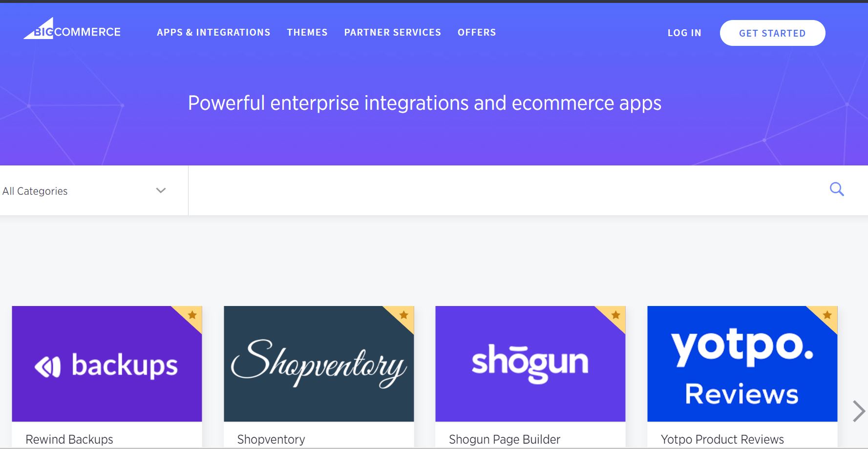
Task: Click the headline about enterprise integrations
Action: tap(424, 103)
